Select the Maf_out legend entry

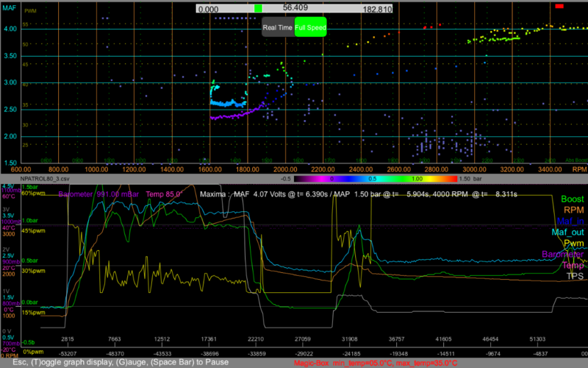(x=569, y=232)
